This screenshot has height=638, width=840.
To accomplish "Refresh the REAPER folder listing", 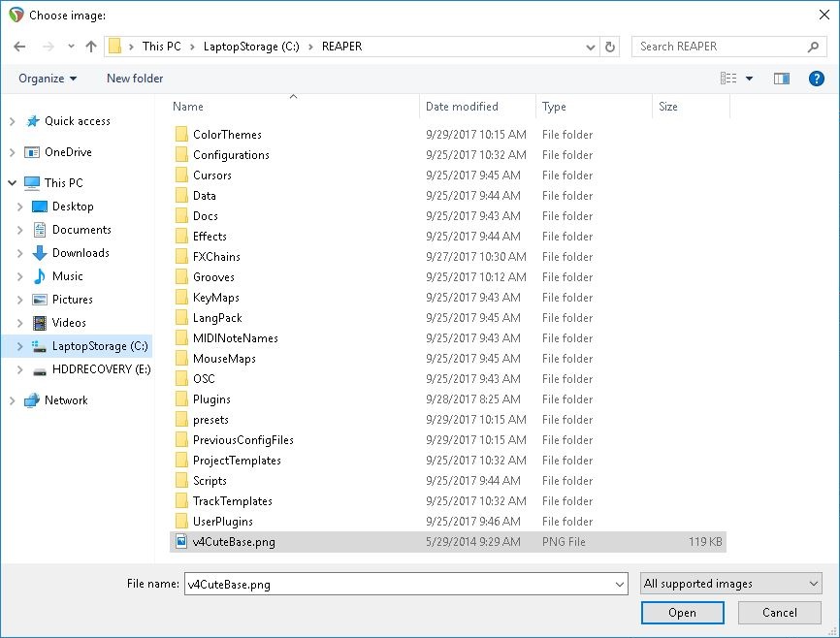I will point(610,47).
